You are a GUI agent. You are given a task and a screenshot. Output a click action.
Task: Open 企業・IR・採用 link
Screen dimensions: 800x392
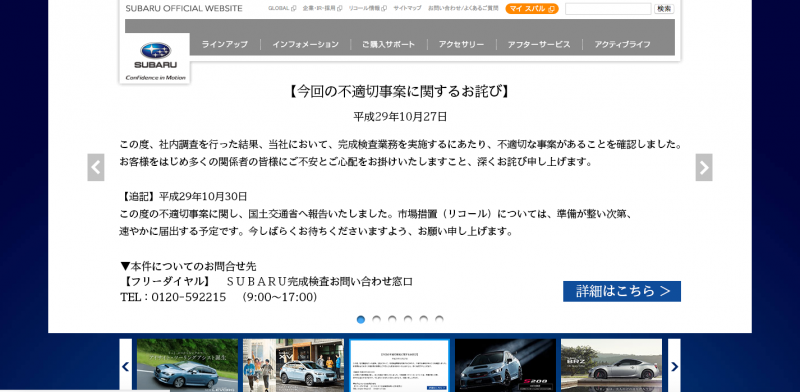tap(322, 9)
